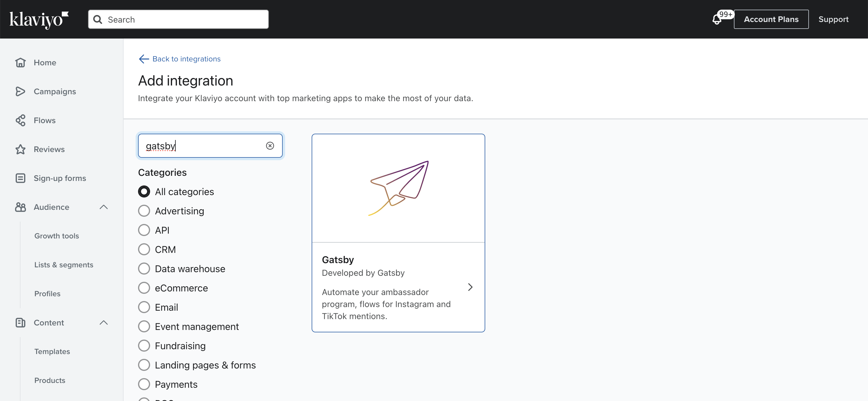The image size is (868, 401).
Task: Open Gatsby card via right chevron
Action: click(x=470, y=287)
